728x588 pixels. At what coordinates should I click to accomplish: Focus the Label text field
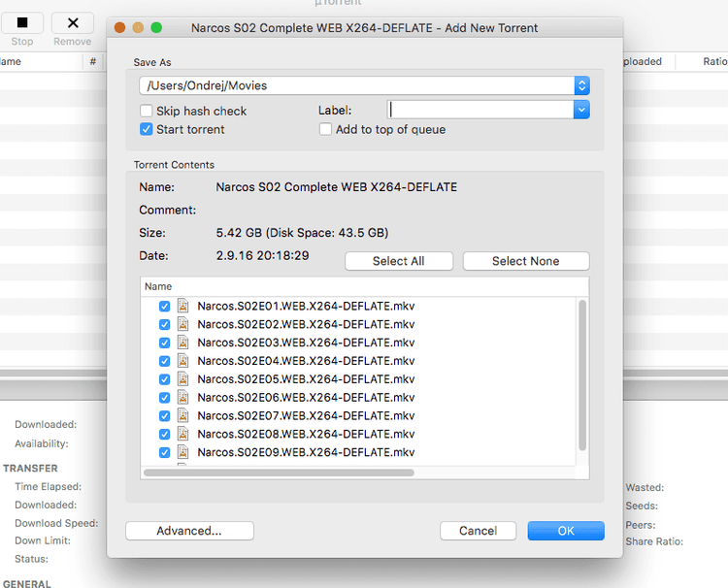point(480,110)
